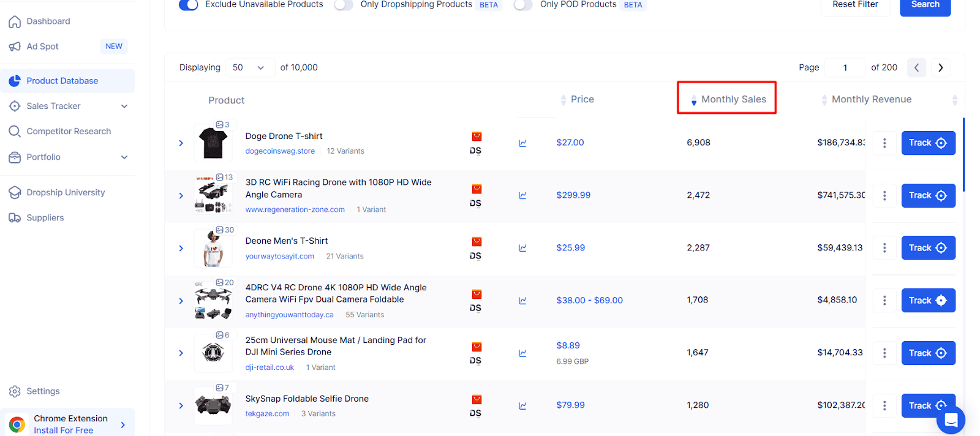The image size is (980, 436).
Task: Sort by the Monthly Revenue column
Action: [x=866, y=99]
